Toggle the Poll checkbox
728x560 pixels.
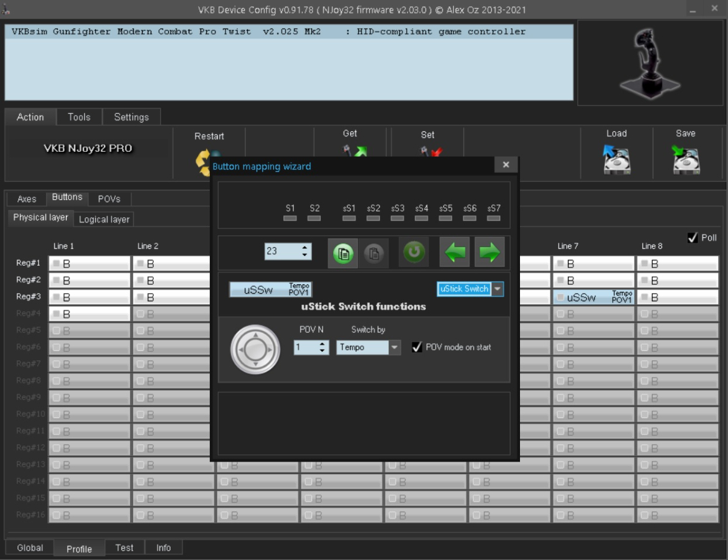click(x=693, y=238)
